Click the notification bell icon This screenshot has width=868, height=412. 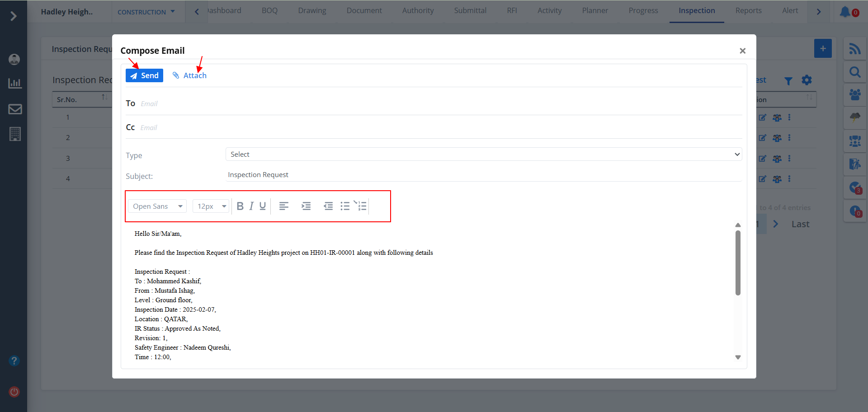tap(845, 12)
